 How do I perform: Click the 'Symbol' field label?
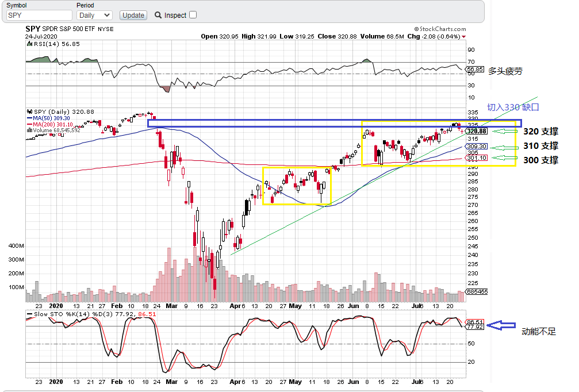point(17,5)
